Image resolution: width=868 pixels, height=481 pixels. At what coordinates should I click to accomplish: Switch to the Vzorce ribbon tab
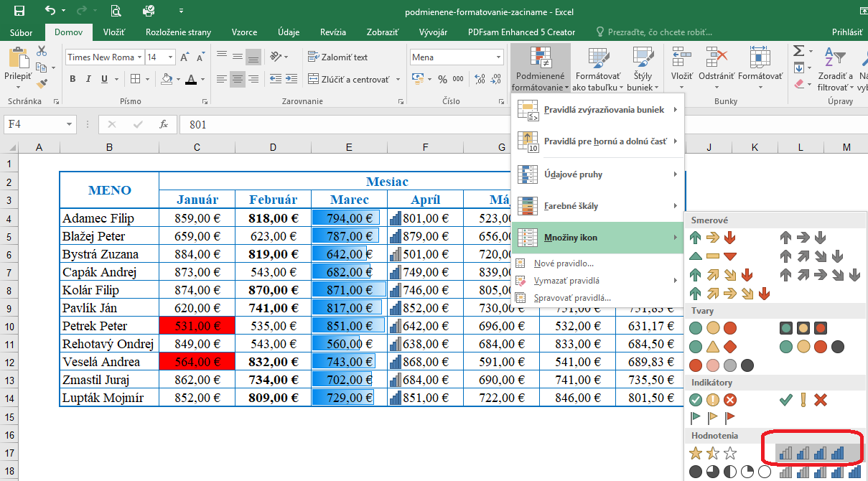[x=244, y=32]
